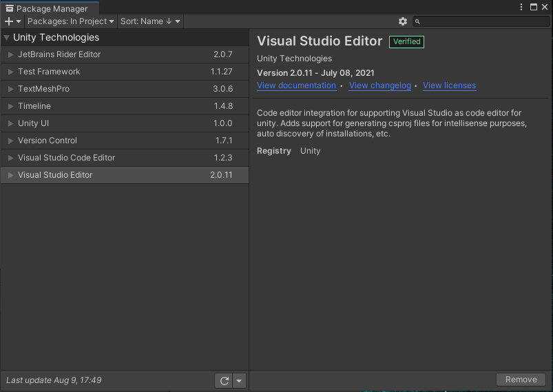Select the Version Control package
Image resolution: width=553 pixels, height=392 pixels.
(x=48, y=141)
